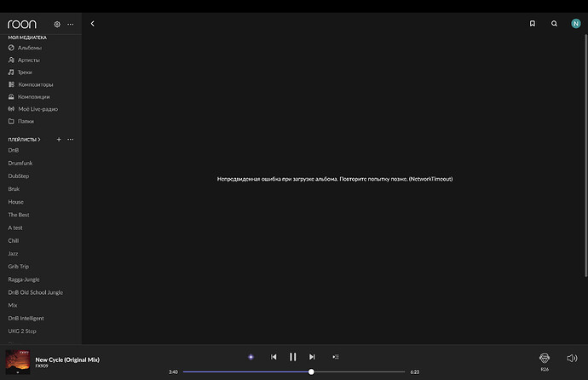Expand the ПЛЕЙЛИСТЫ section header
Viewport: 588px width, 380px height.
(x=25, y=140)
